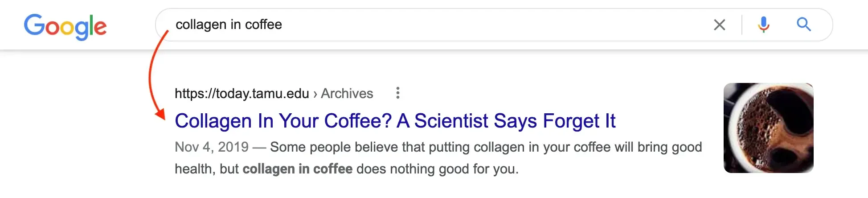Run the search using the magnifying glass icon
The width and height of the screenshot is (868, 198).
[804, 24]
